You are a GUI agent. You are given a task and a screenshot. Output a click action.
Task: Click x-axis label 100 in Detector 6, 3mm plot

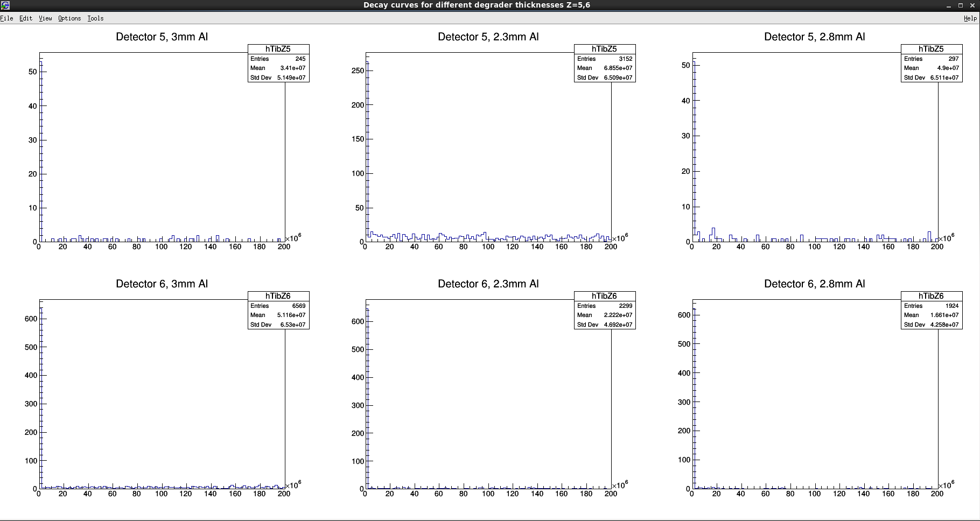161,494
